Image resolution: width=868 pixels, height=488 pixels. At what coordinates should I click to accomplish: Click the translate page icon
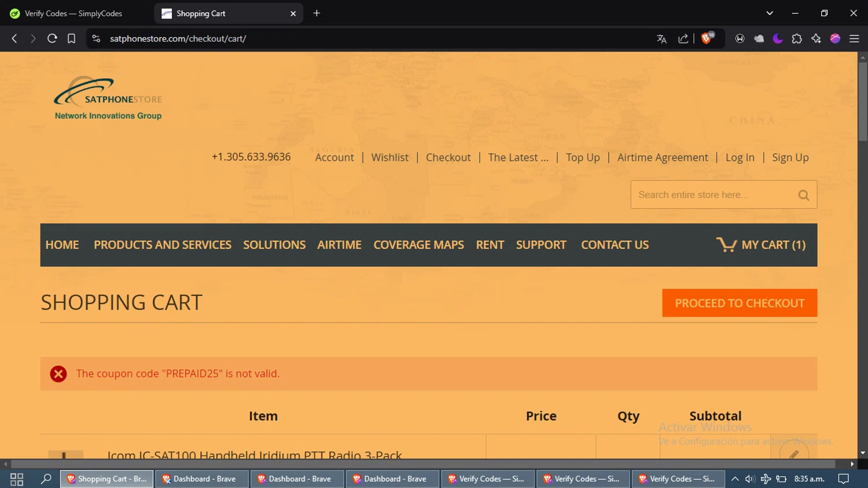coord(661,39)
